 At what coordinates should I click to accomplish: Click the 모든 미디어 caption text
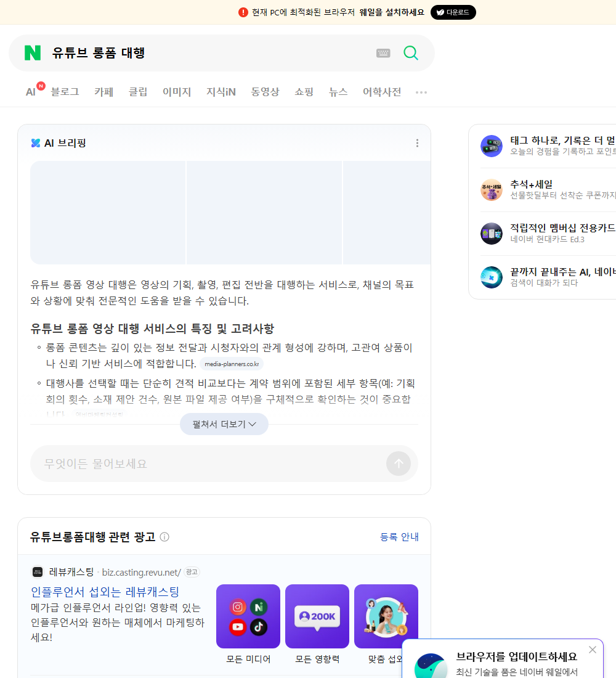(x=248, y=659)
